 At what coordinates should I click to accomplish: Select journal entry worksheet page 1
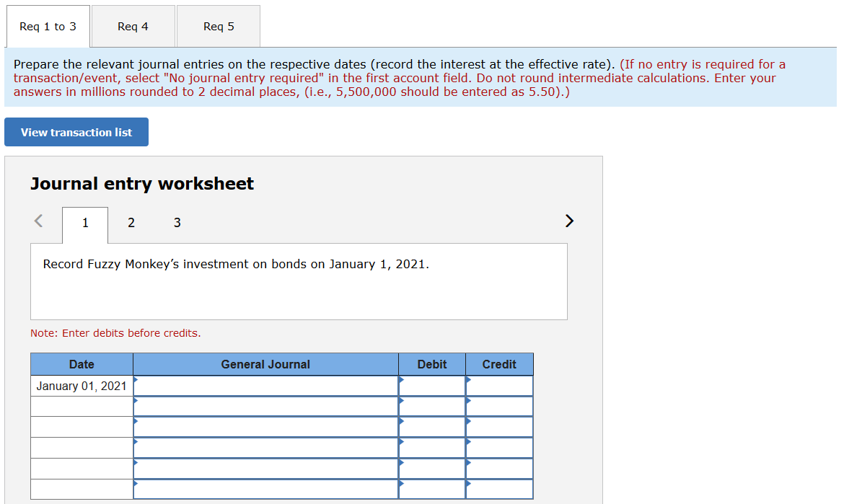coord(84,223)
